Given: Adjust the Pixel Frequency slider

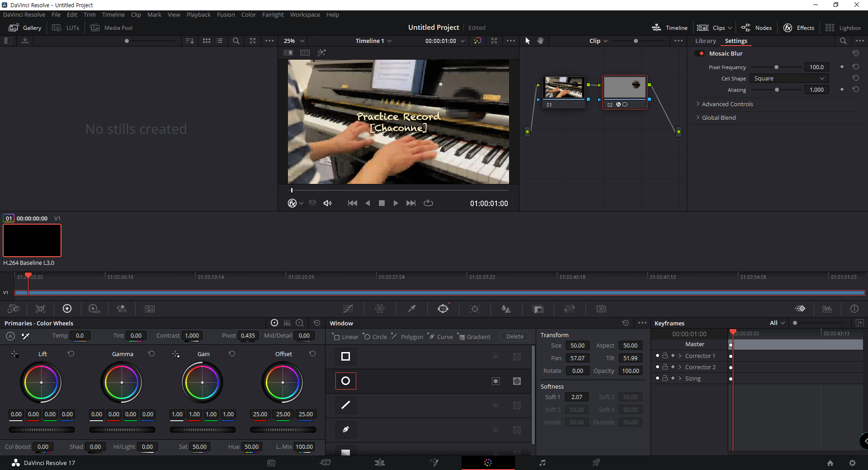Looking at the screenshot, I should click(x=776, y=67).
